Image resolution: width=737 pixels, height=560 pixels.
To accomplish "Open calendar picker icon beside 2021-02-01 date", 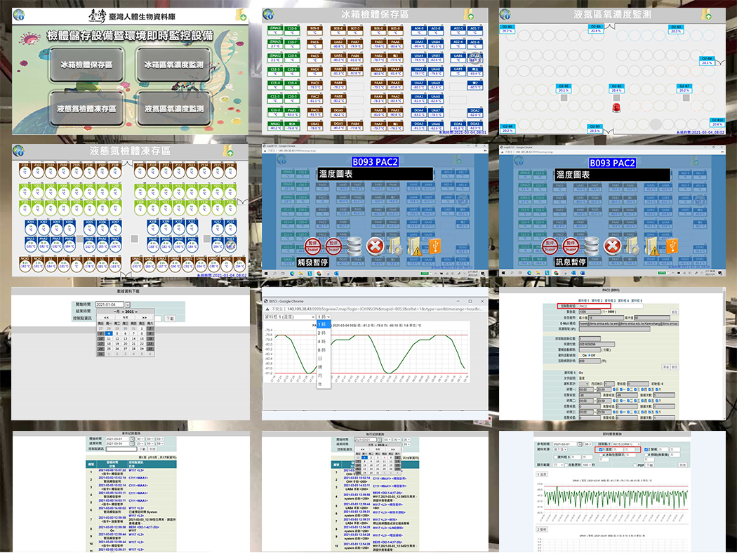I will click(580, 444).
